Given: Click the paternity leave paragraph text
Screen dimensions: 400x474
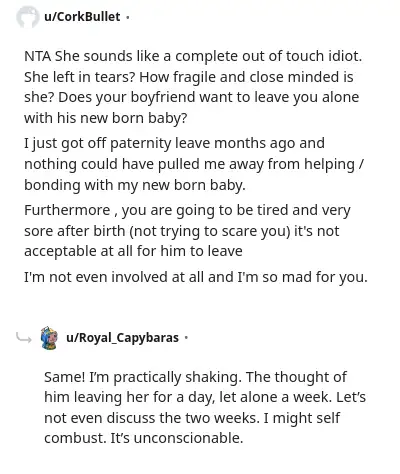Looking at the screenshot, I should point(194,164).
